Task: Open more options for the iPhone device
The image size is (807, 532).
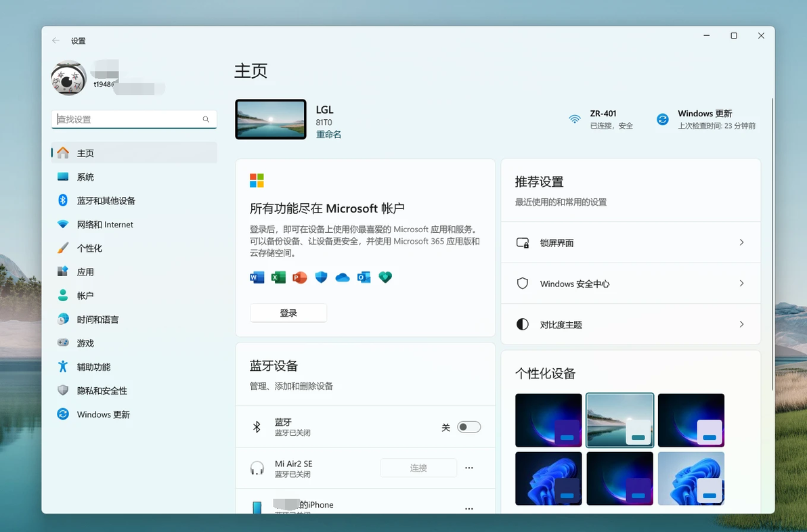Action: (x=469, y=508)
